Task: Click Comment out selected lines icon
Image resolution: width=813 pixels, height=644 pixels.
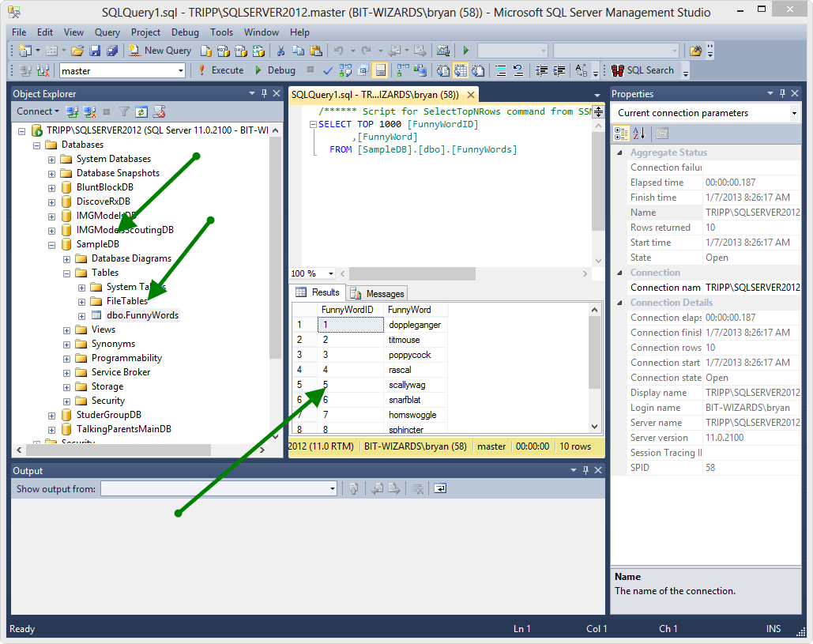Action: [x=500, y=70]
